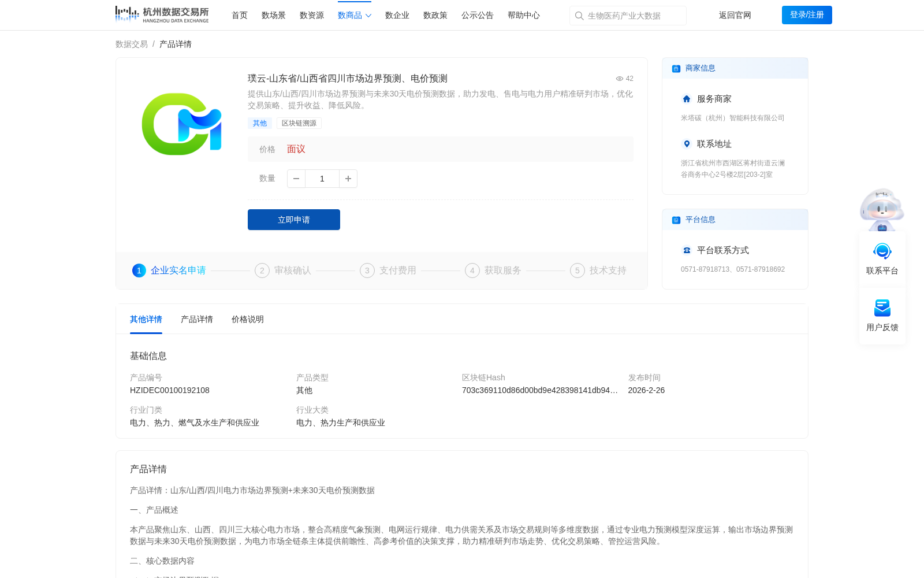Image resolution: width=924 pixels, height=578 pixels.
Task: Expand the 数商品 dropdown chevron
Action: tap(368, 16)
